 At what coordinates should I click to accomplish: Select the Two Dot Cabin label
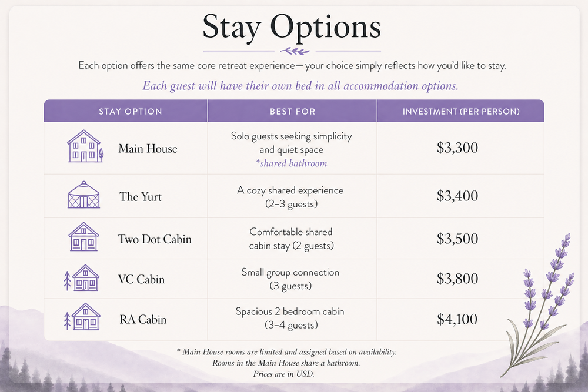(x=155, y=239)
